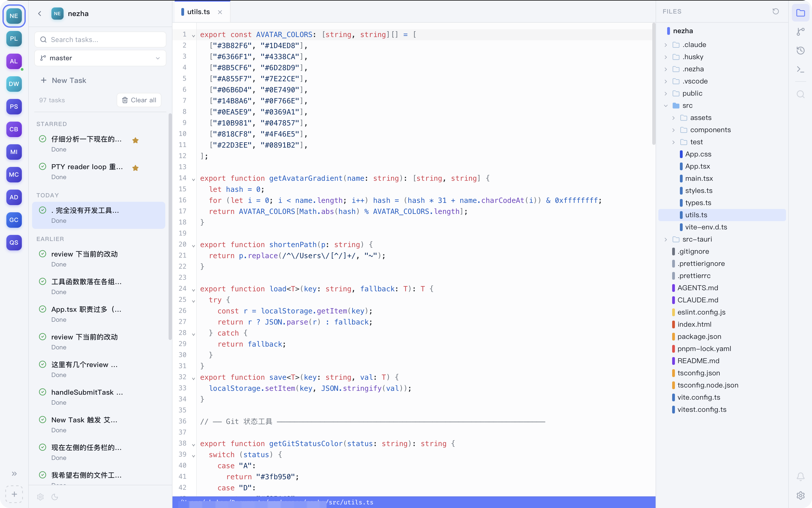Switch to the AL project avatar

coord(14,61)
